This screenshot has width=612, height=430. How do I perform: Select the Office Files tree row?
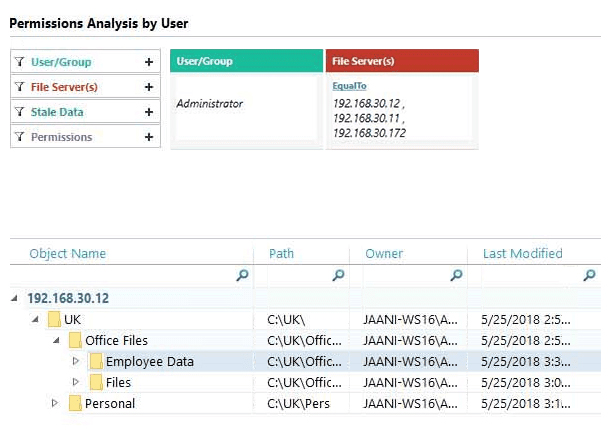tap(305, 341)
